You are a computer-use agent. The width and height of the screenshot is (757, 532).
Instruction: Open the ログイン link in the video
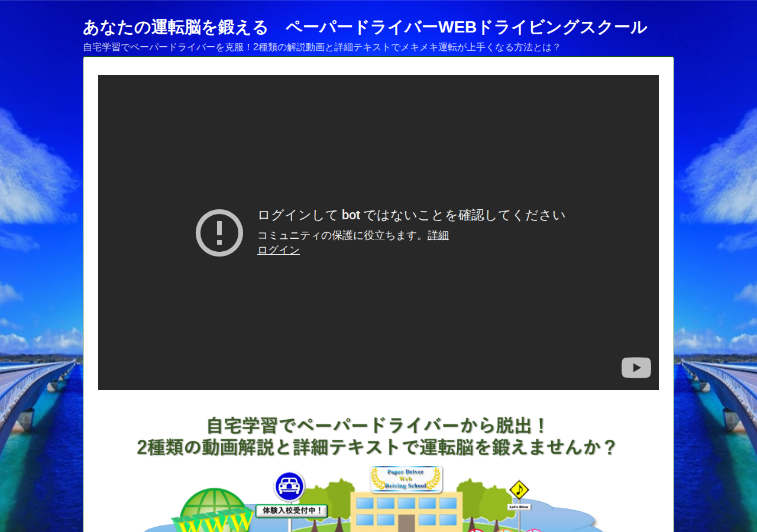coord(279,250)
